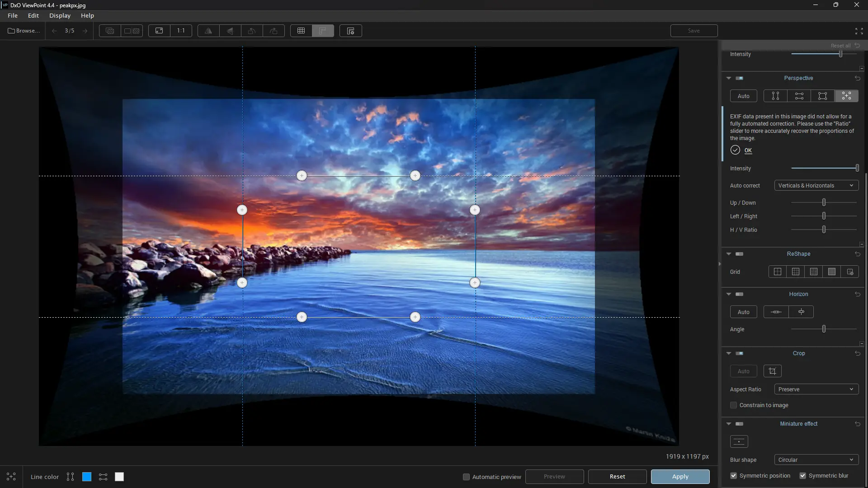Image resolution: width=868 pixels, height=488 pixels.
Task: Switch view to 1:1 zoom level
Action: tap(181, 31)
